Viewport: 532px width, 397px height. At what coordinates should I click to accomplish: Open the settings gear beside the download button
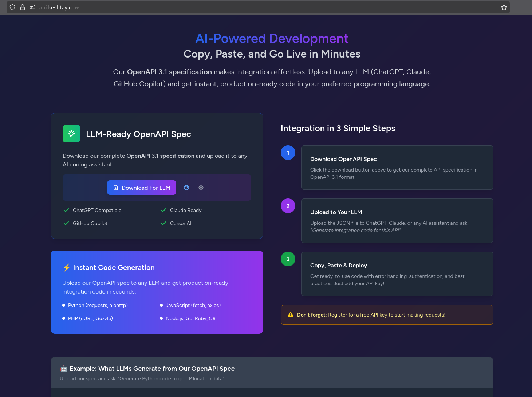point(201,188)
